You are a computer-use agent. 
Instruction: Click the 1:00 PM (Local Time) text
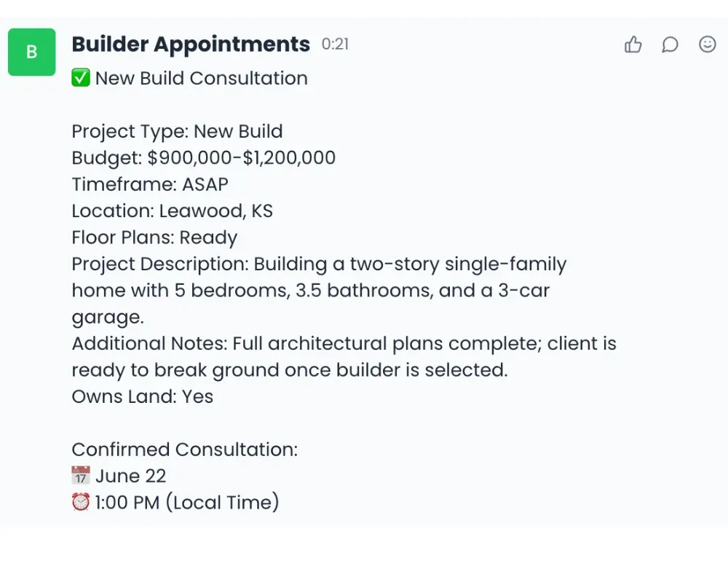(187, 502)
